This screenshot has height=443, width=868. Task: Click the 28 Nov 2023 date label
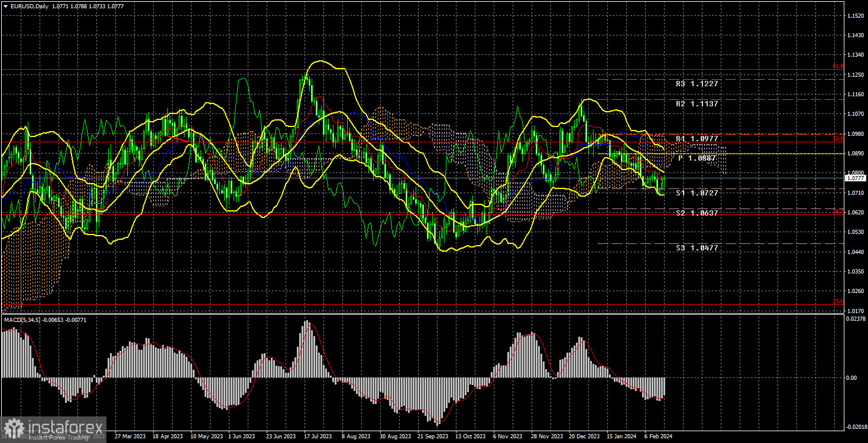[546, 437]
